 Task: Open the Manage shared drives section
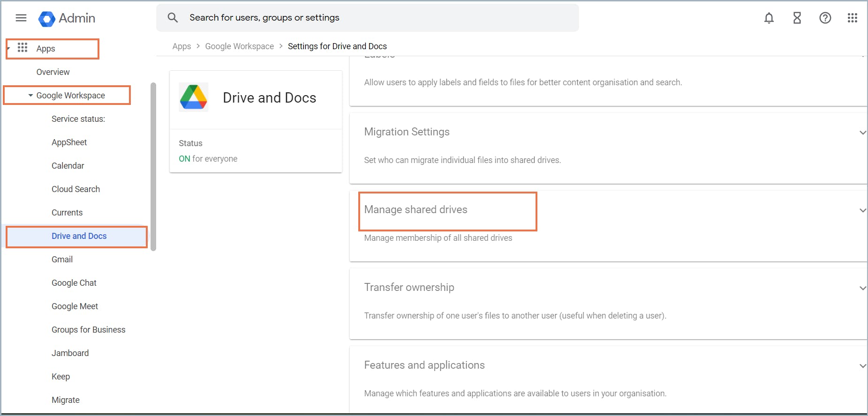tap(416, 209)
